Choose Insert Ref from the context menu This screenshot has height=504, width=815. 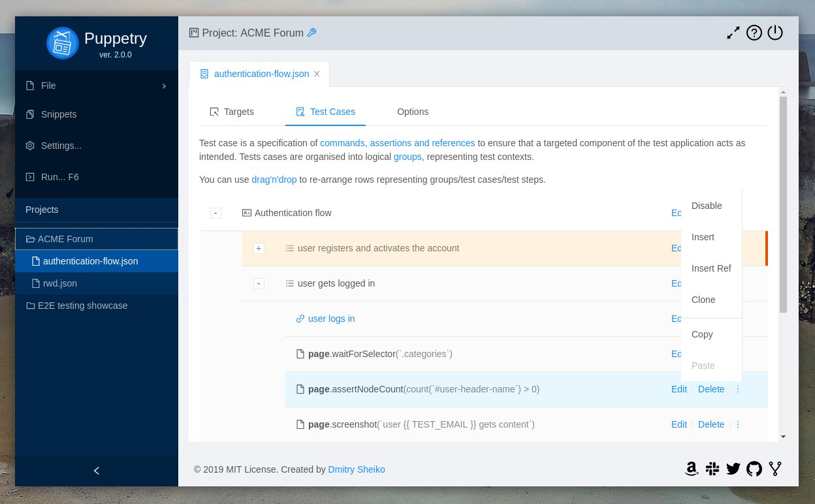[711, 268]
